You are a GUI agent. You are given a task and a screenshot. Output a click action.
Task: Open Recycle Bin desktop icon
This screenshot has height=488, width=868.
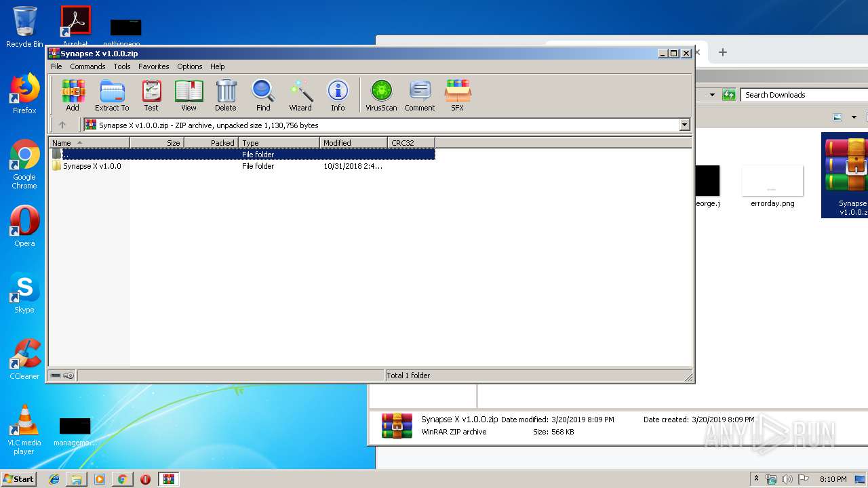pos(24,27)
